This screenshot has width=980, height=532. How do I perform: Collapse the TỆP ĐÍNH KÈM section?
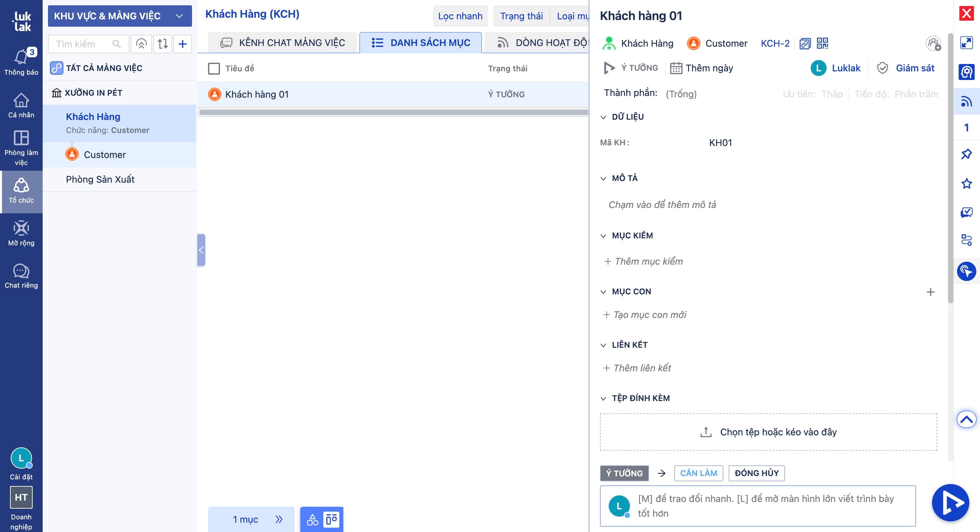603,398
